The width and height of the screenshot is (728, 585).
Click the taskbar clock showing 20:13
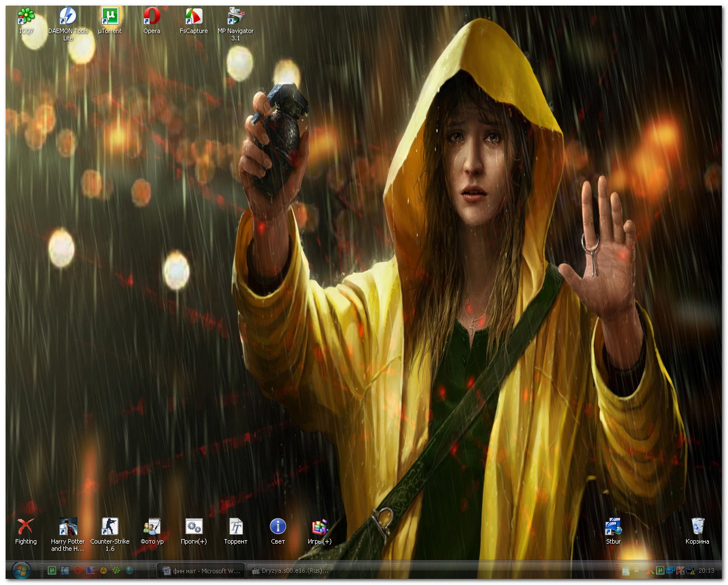click(706, 571)
